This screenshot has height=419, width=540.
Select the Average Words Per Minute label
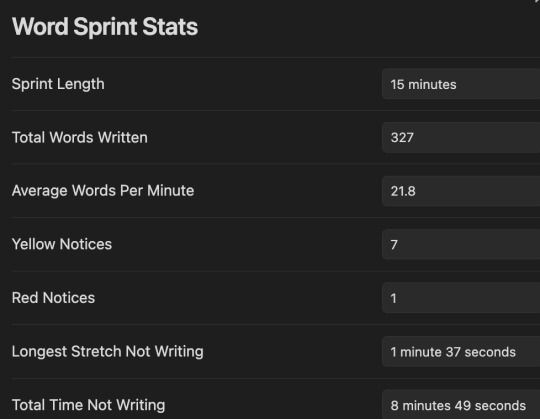(x=103, y=191)
